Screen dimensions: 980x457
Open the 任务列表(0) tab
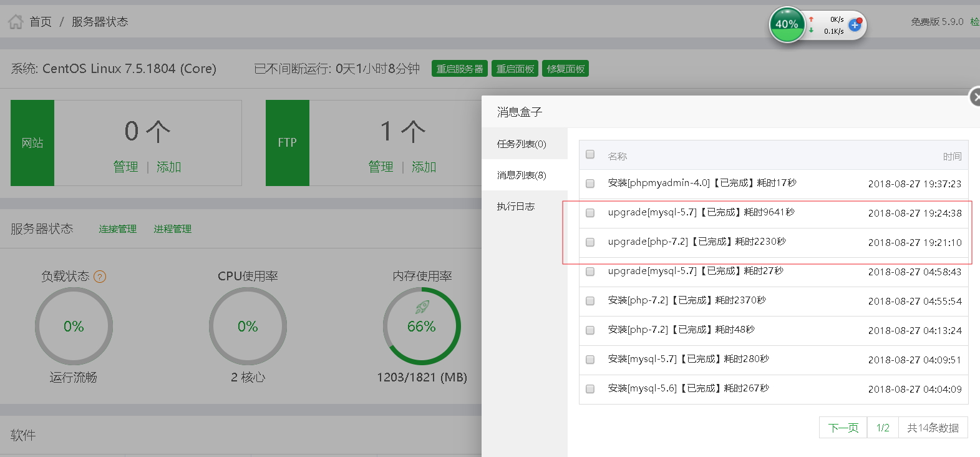525,144
